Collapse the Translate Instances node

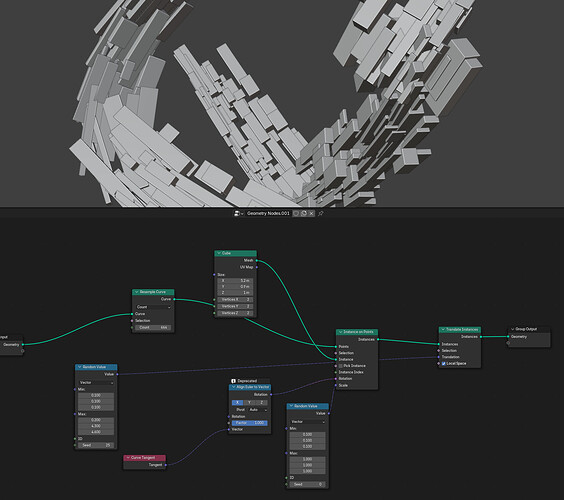(443, 329)
